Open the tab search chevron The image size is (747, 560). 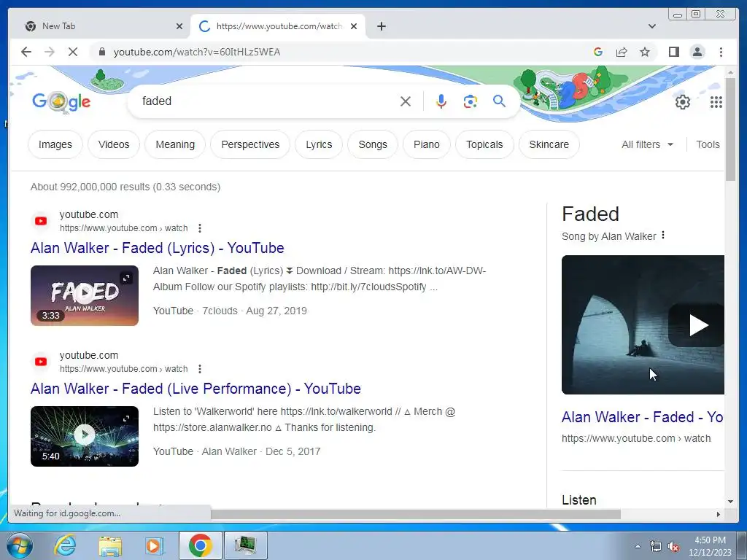click(x=651, y=26)
